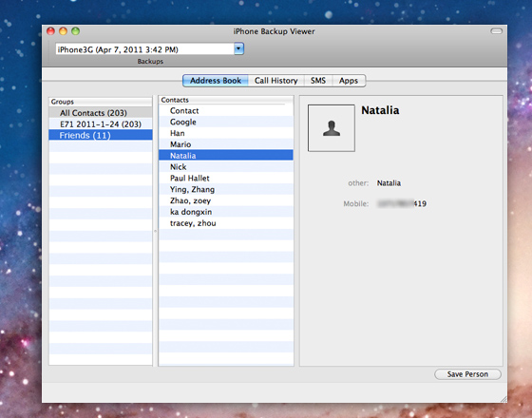Open the SMS tab
Screen dimensions: 532x418
[x=318, y=81]
